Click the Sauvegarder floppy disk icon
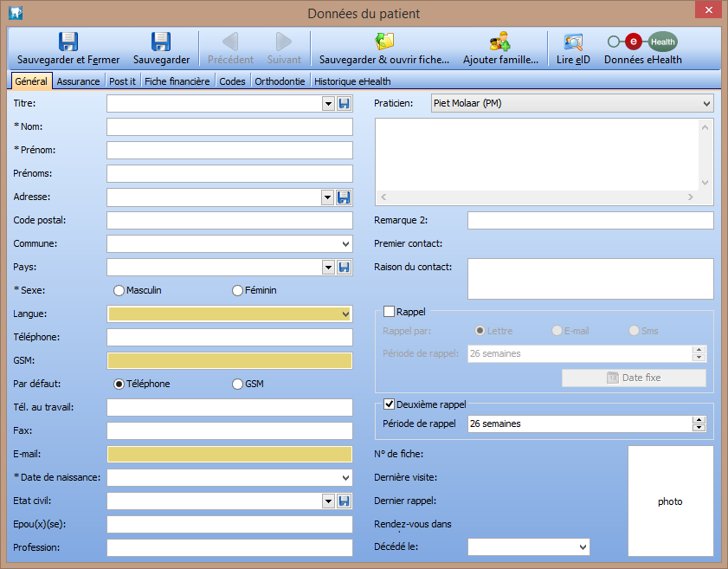 [161, 42]
